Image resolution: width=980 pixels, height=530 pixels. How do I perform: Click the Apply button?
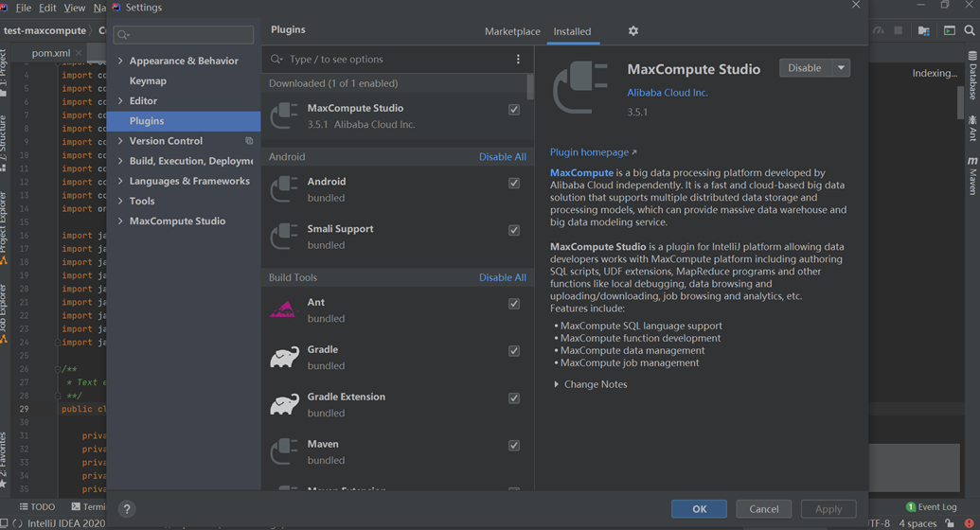point(829,509)
